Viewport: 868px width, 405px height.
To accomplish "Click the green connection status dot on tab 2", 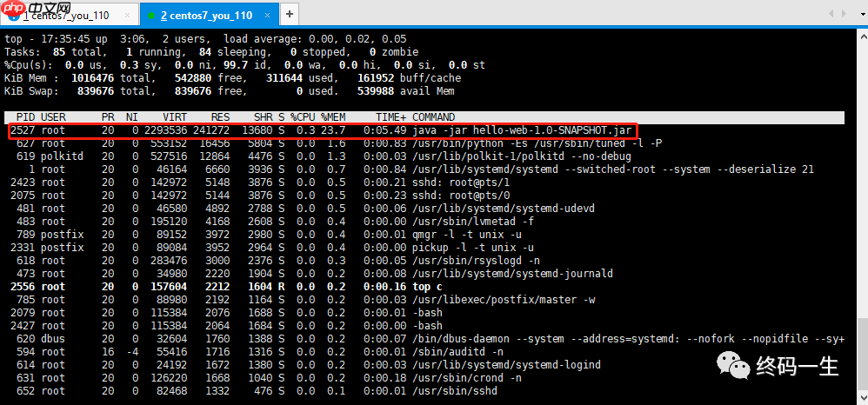I will (x=151, y=16).
